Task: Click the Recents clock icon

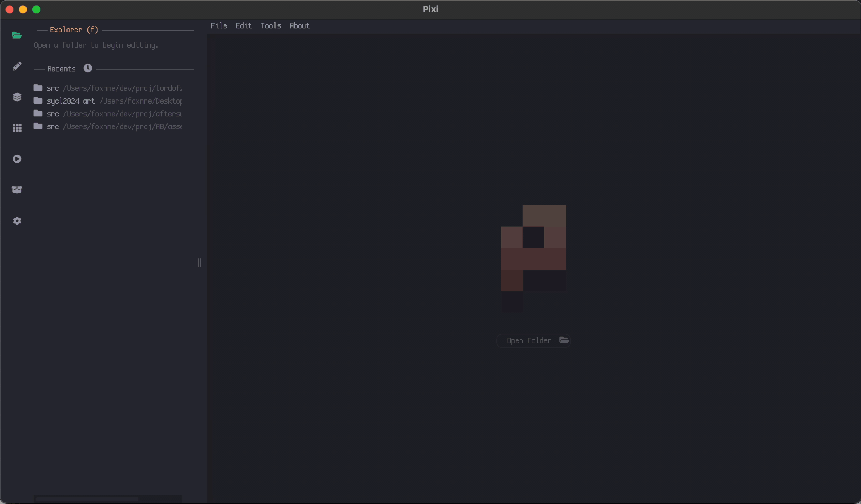Action: coord(88,68)
